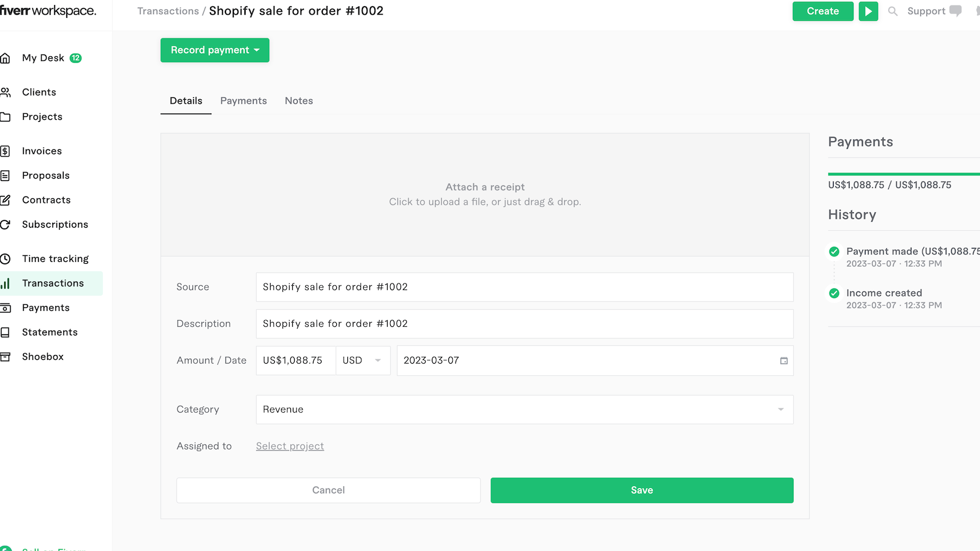Click the green Create button

pos(823,11)
